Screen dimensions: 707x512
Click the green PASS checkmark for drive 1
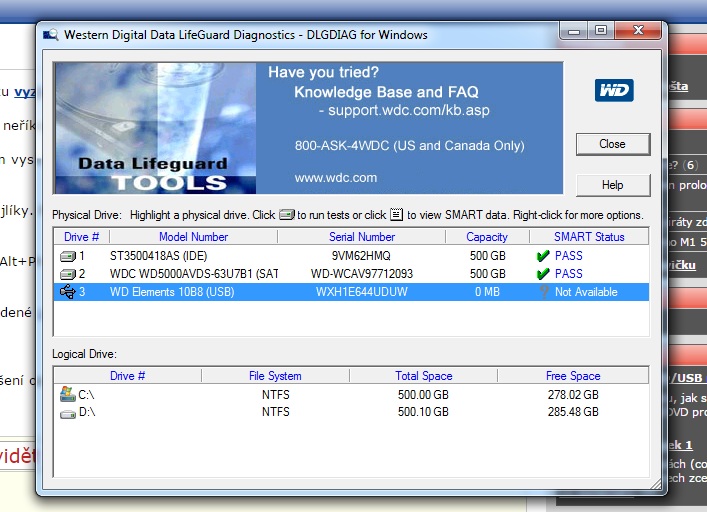pos(542,256)
